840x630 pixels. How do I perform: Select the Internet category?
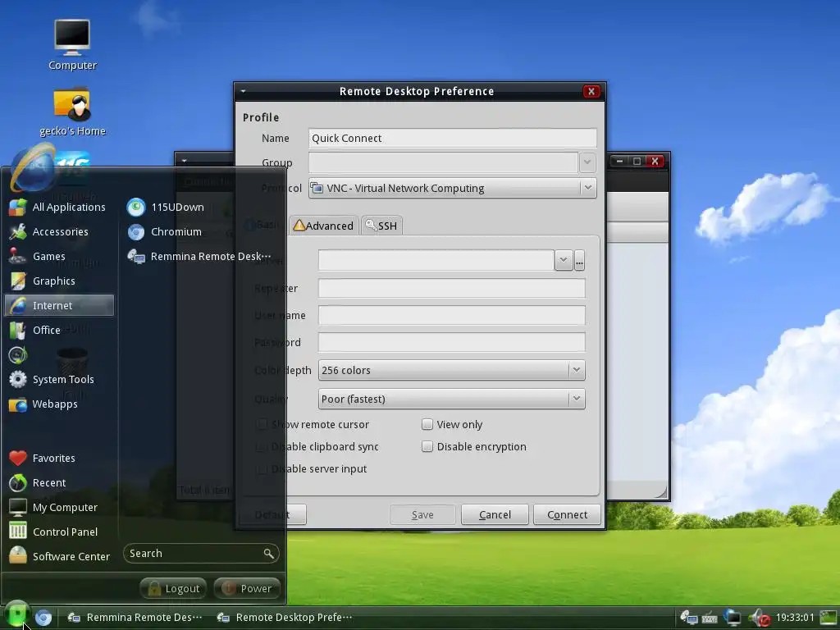click(x=59, y=305)
